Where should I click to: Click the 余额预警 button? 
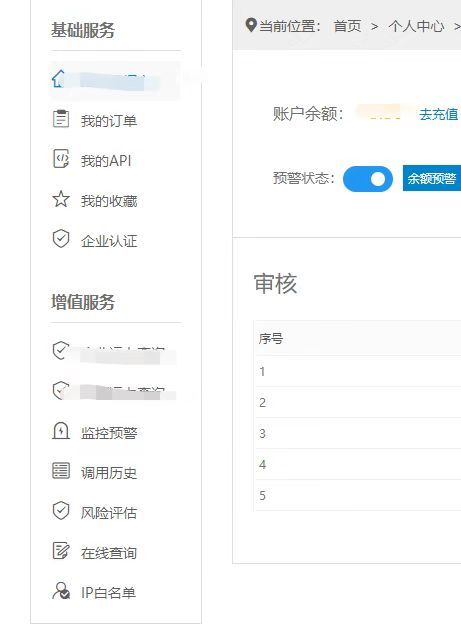(x=432, y=178)
